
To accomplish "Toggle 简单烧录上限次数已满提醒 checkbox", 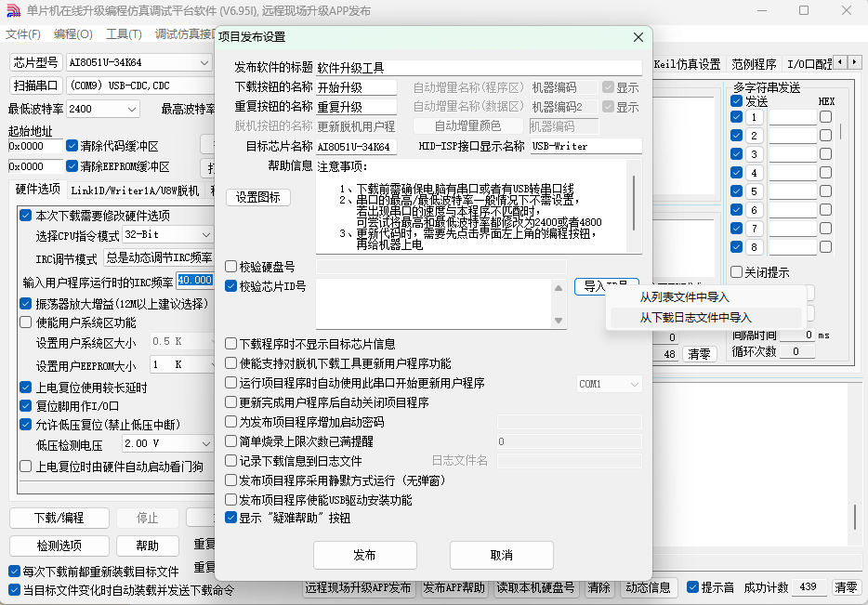I will point(231,441).
